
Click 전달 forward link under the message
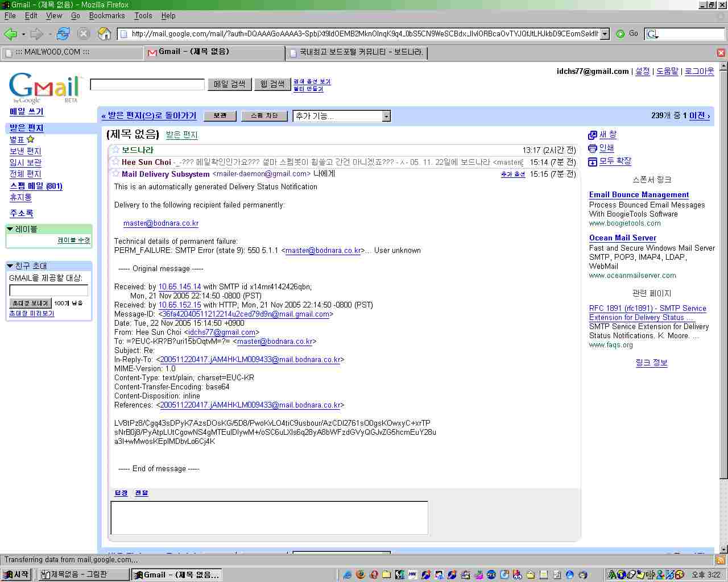pos(142,493)
